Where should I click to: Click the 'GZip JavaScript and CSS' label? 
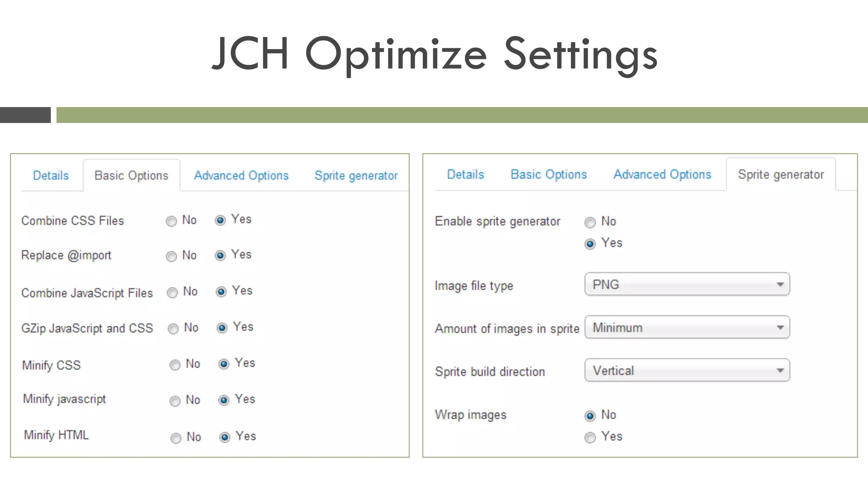[x=87, y=328]
